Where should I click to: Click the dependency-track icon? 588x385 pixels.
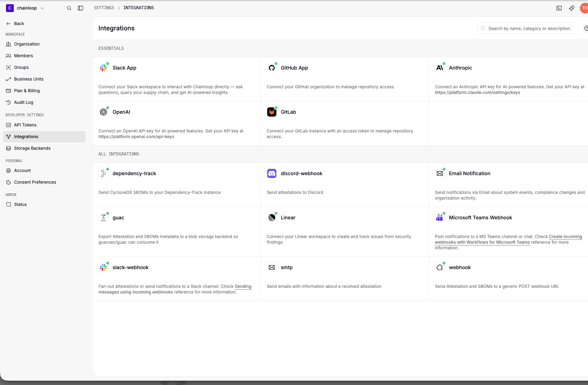103,173
